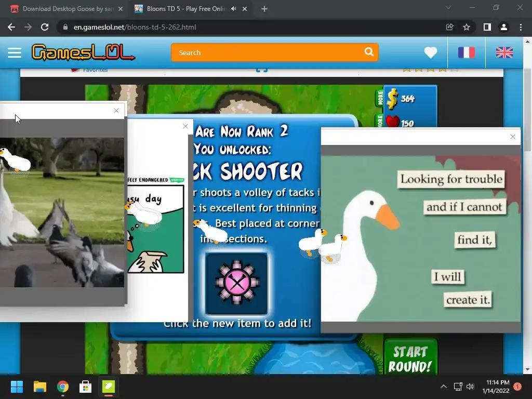Open the Chrome profile menu

coord(504,27)
